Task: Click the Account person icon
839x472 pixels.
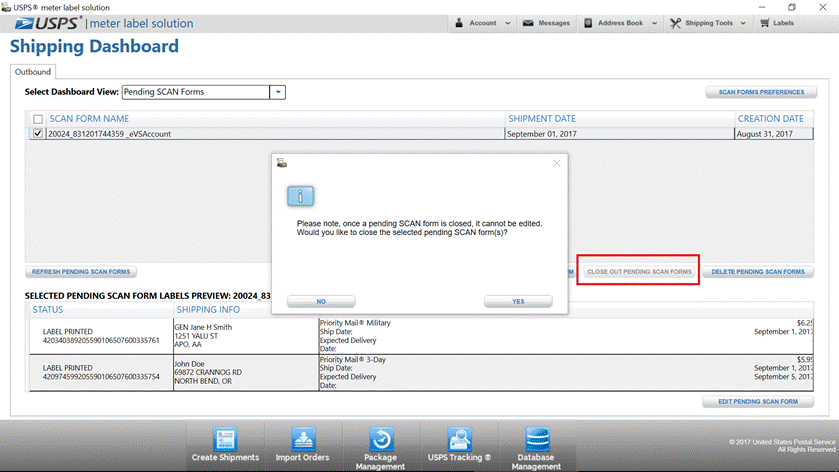Action: (459, 23)
